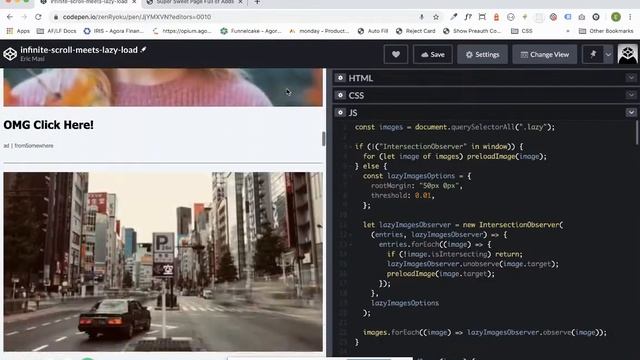Click the preview pane scrollbar thumb
Screen dimensions: 640x360
[x=324, y=139]
